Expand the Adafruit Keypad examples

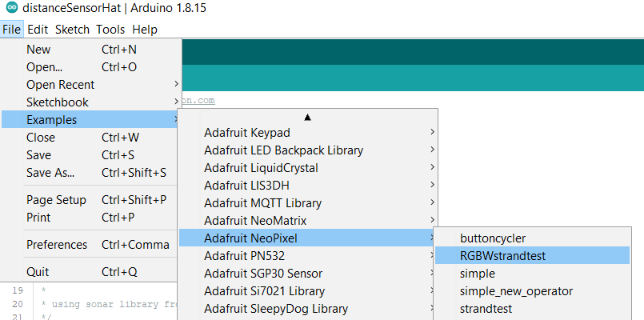pyautogui.click(x=308, y=133)
